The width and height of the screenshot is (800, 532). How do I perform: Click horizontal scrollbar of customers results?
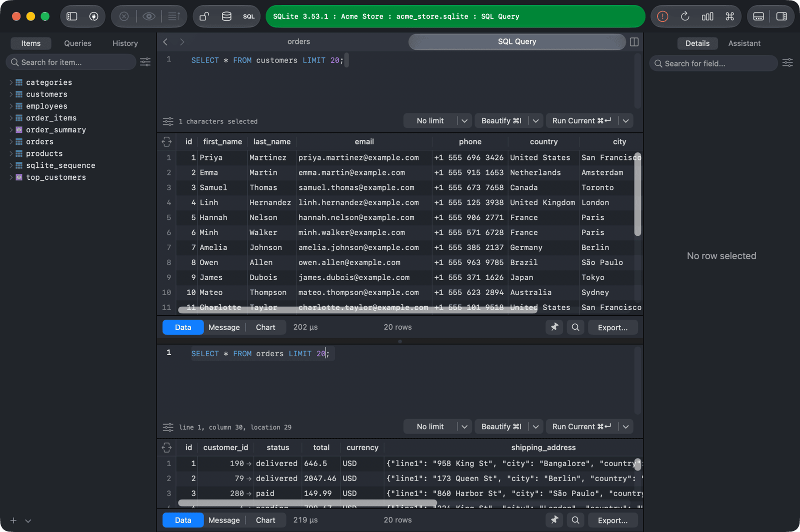point(357,310)
